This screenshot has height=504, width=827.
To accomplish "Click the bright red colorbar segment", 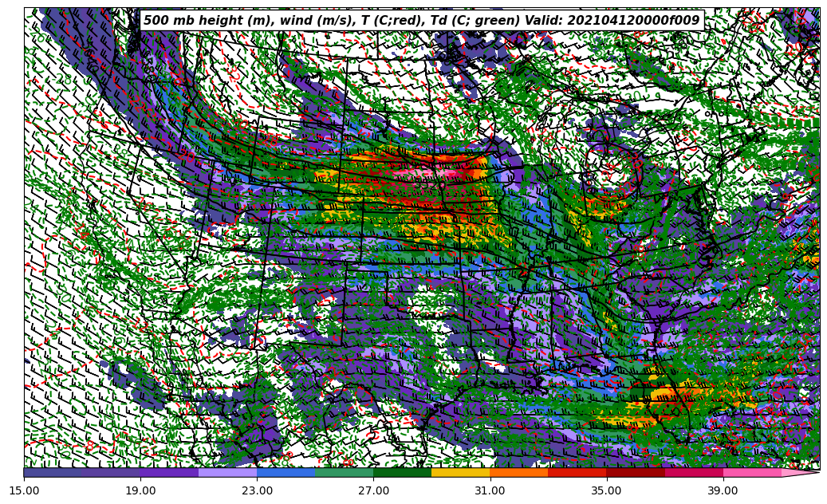I will coord(577,472).
